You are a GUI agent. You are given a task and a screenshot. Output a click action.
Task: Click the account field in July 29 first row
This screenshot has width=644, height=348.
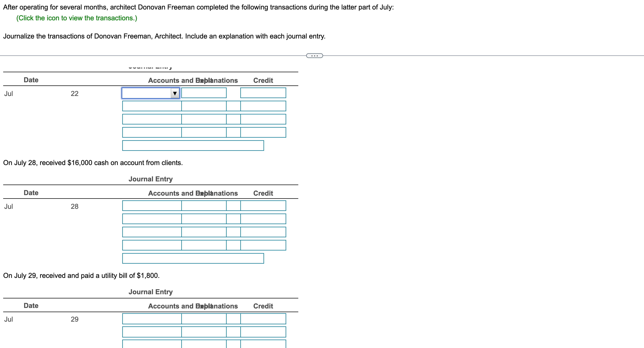[152, 319]
